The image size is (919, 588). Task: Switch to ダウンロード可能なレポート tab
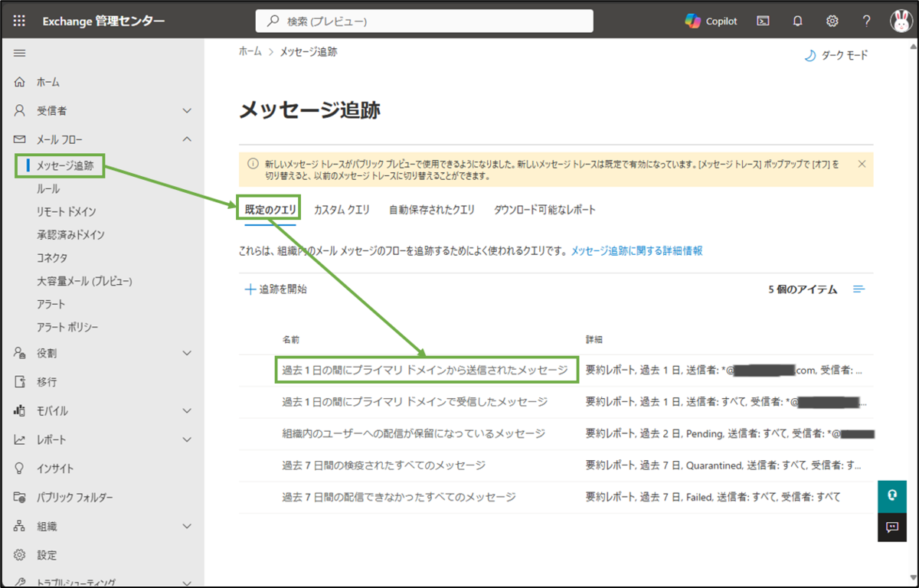click(x=545, y=210)
